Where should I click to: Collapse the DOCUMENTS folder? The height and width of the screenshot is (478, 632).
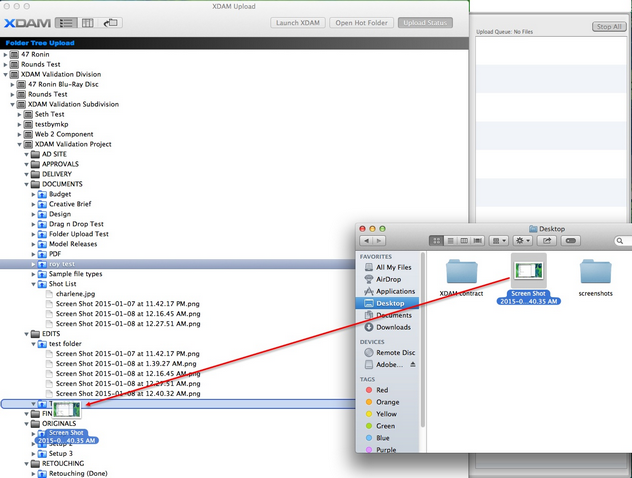click(x=26, y=184)
